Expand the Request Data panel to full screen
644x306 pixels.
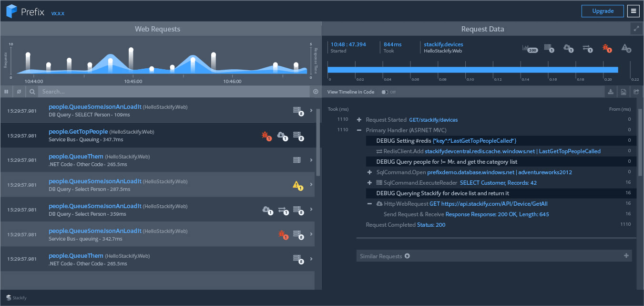point(636,29)
